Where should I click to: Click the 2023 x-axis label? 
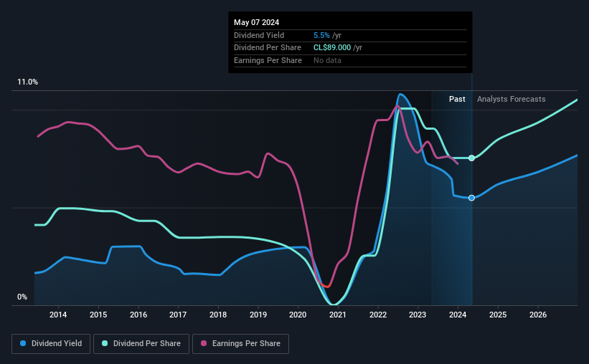point(418,315)
